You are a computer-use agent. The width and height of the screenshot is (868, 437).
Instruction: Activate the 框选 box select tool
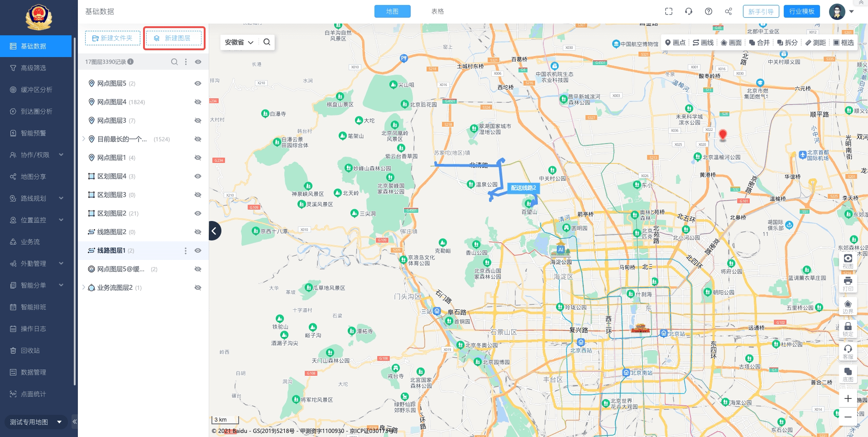[844, 43]
